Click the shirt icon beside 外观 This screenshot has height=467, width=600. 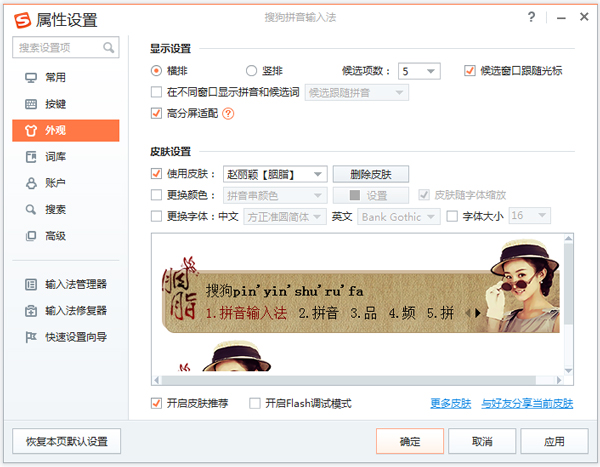pos(31,131)
